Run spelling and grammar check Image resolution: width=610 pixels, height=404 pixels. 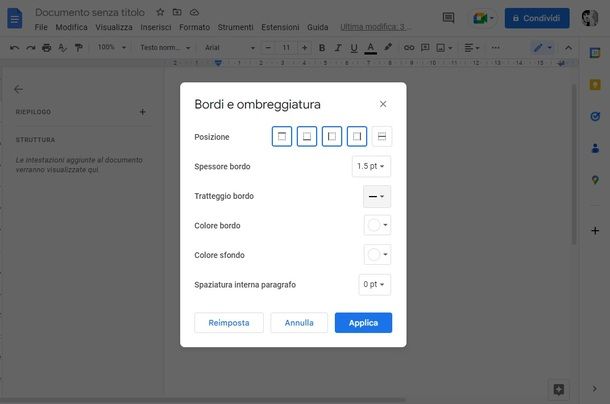(x=62, y=47)
